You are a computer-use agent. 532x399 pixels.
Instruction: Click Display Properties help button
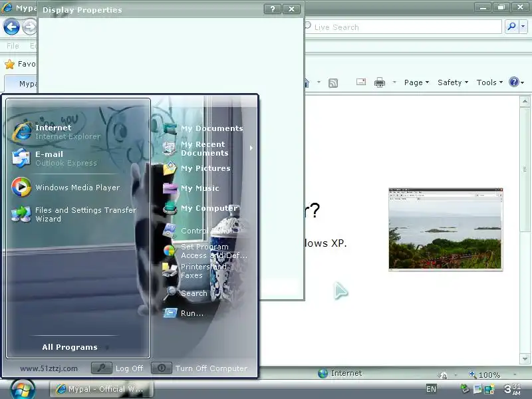coord(273,9)
